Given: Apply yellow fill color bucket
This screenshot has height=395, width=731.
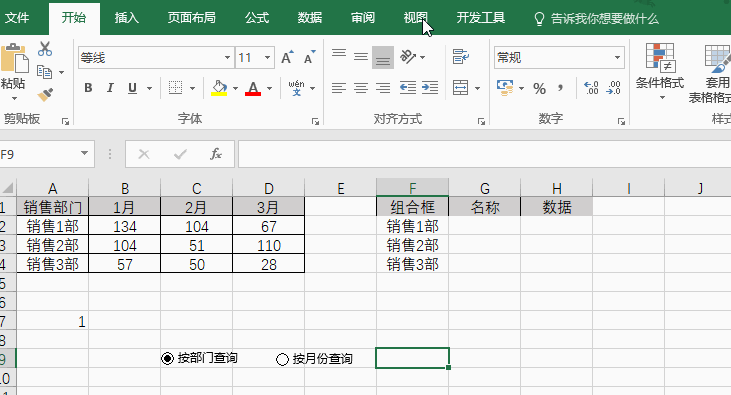Looking at the screenshot, I should click(x=219, y=88).
